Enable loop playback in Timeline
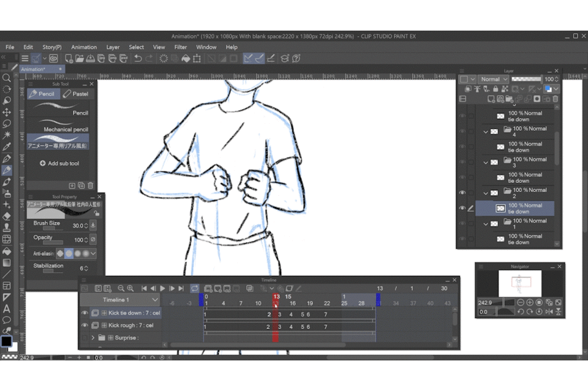The width and height of the screenshot is (588, 391). pos(195,288)
